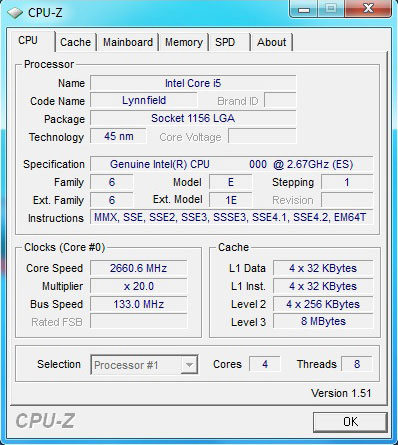
Task: Click the Technology value 45 nm
Action: coord(118,136)
